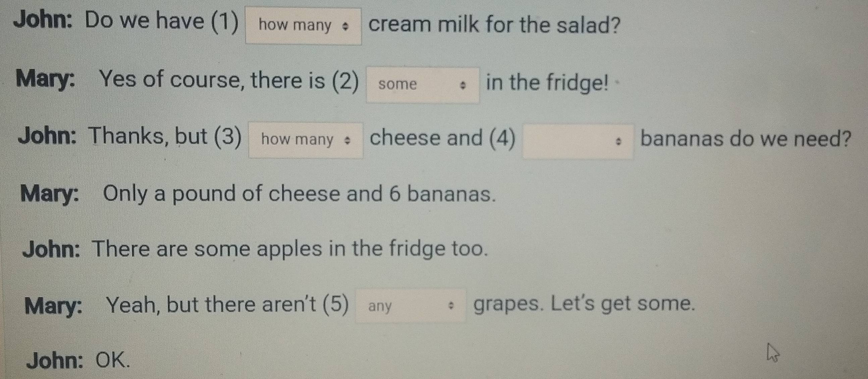This screenshot has width=868, height=379.
Task: Click 'Yes of course, there is (2)' text
Action: click(x=229, y=81)
